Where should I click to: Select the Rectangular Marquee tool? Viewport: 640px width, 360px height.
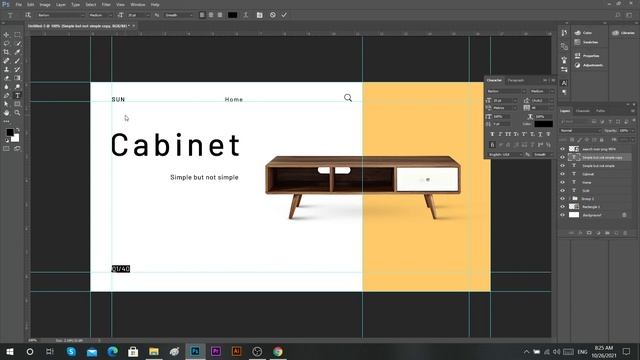(x=17, y=35)
